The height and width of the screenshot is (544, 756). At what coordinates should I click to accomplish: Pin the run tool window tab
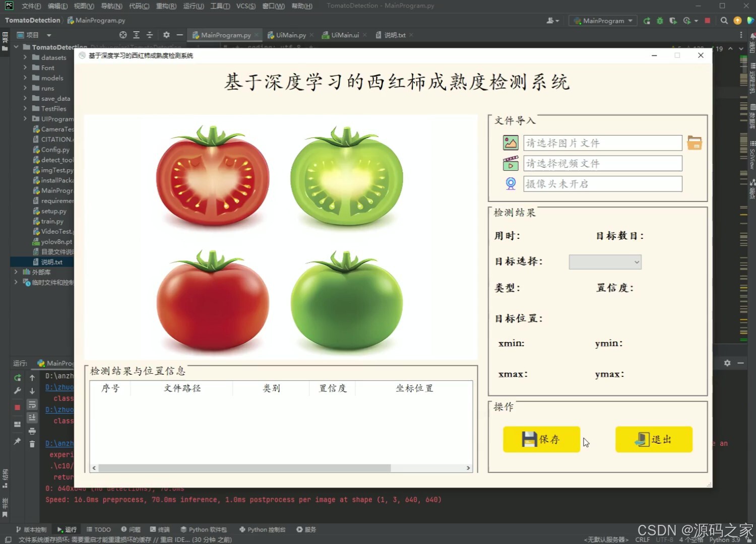point(17,441)
